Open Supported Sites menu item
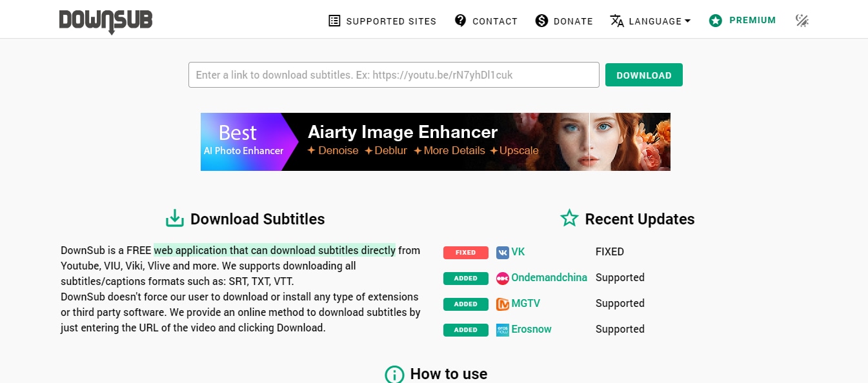This screenshot has width=868, height=383. pos(391,21)
